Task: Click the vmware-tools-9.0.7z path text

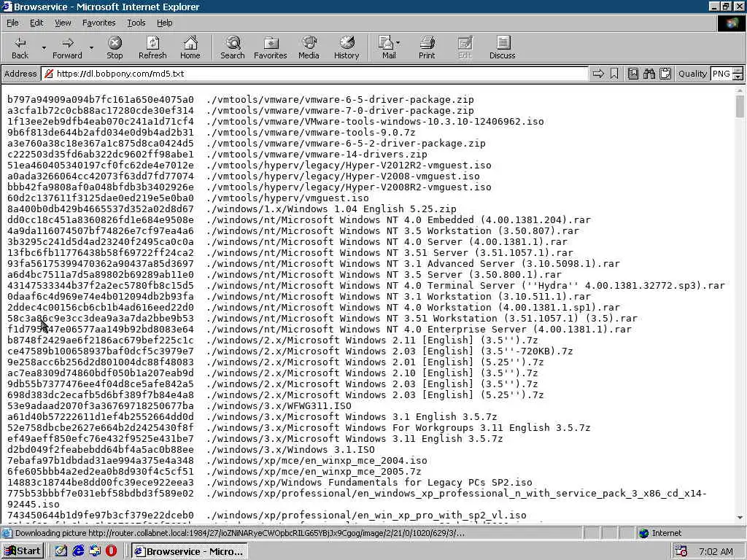Action: click(311, 133)
